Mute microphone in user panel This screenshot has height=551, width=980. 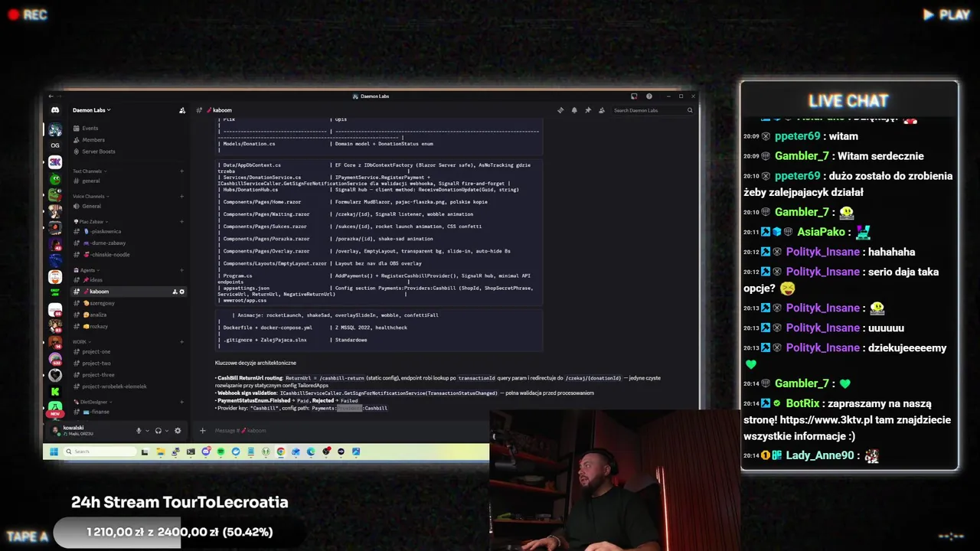139,431
